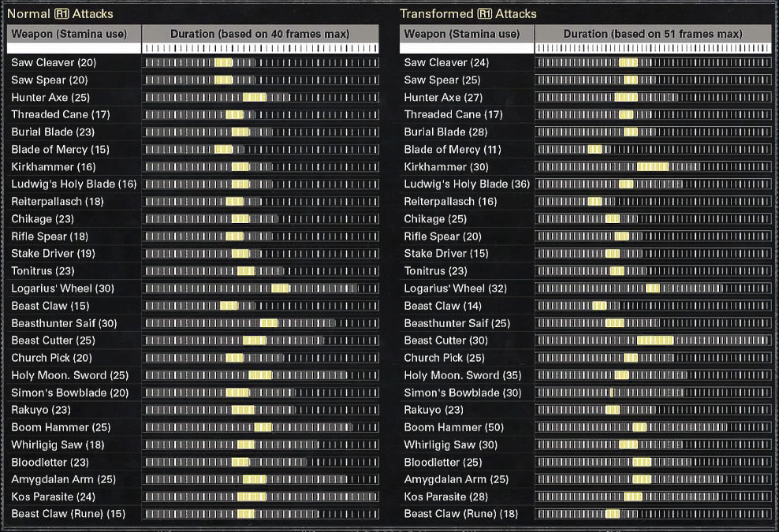
Task: Click 'Simon's Bowblade (30)' row label
Action: point(463,393)
